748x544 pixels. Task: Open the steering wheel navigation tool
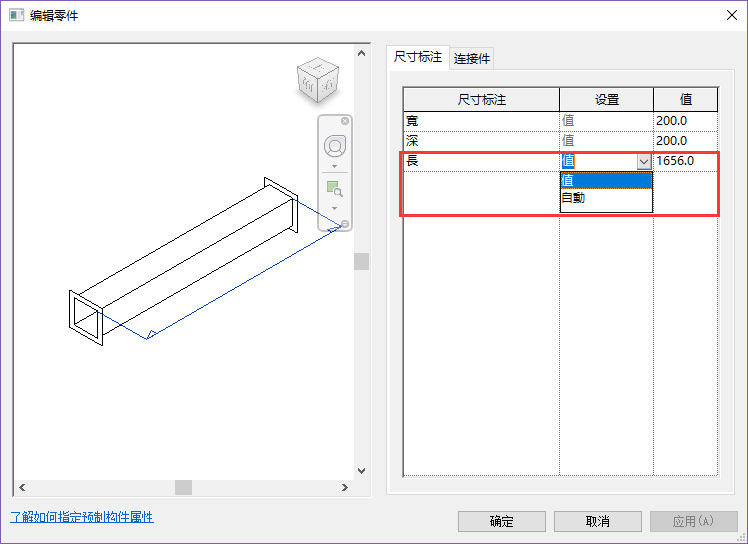click(x=335, y=146)
